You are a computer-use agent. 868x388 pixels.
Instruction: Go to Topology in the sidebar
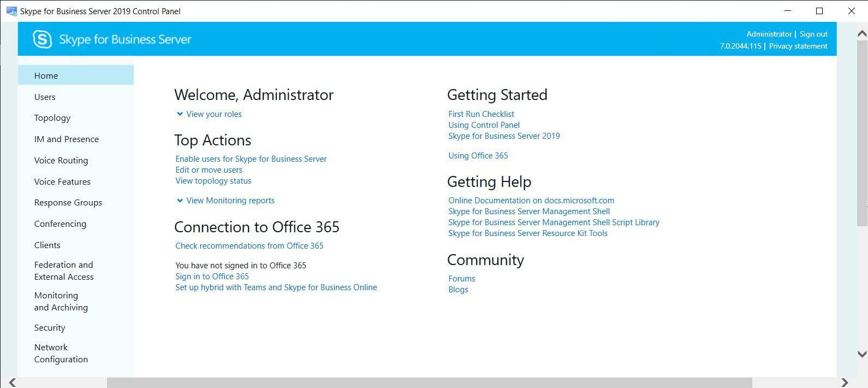pos(52,118)
